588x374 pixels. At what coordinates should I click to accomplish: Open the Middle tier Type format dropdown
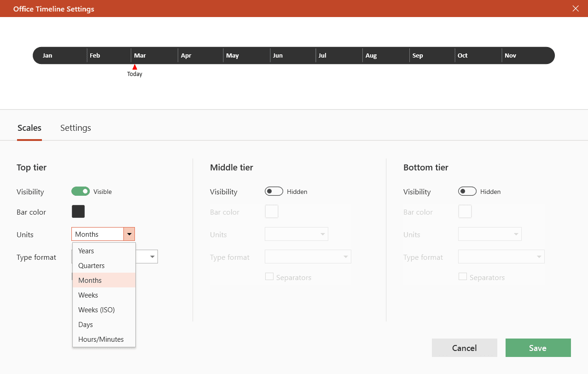[x=308, y=257]
